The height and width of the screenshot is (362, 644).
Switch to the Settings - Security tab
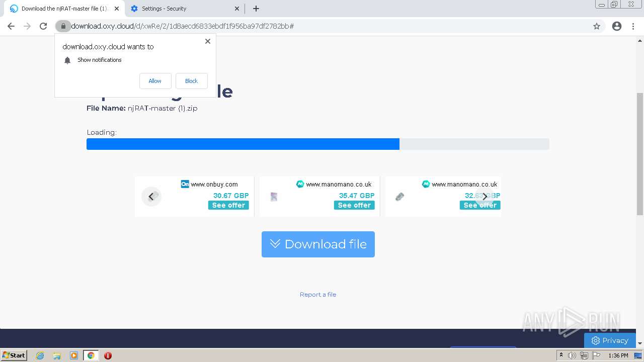click(x=184, y=9)
